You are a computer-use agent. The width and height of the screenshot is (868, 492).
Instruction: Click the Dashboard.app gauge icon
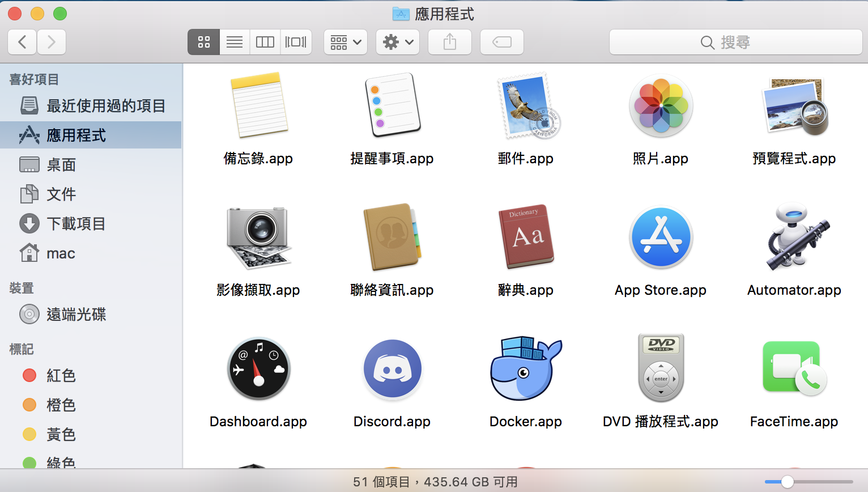[x=259, y=369]
